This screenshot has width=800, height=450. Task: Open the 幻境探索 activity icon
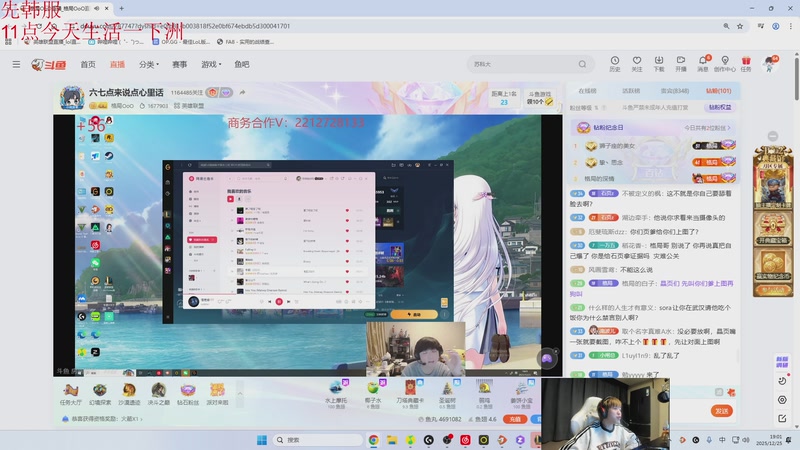pyautogui.click(x=99, y=394)
